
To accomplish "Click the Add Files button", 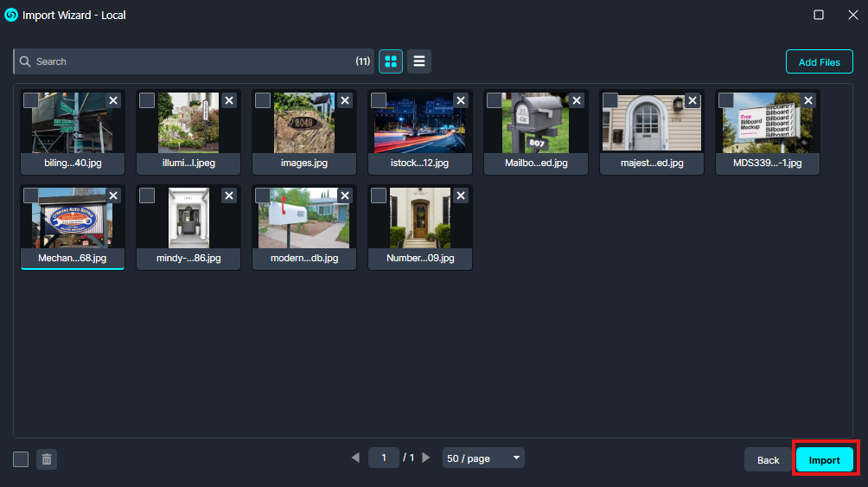I will click(819, 62).
